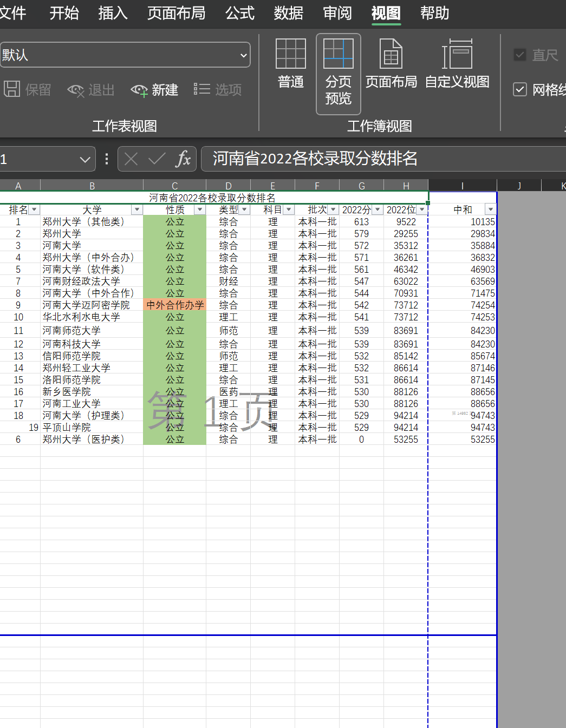
Task: Click 中和 value 10135
Action: coord(463,222)
